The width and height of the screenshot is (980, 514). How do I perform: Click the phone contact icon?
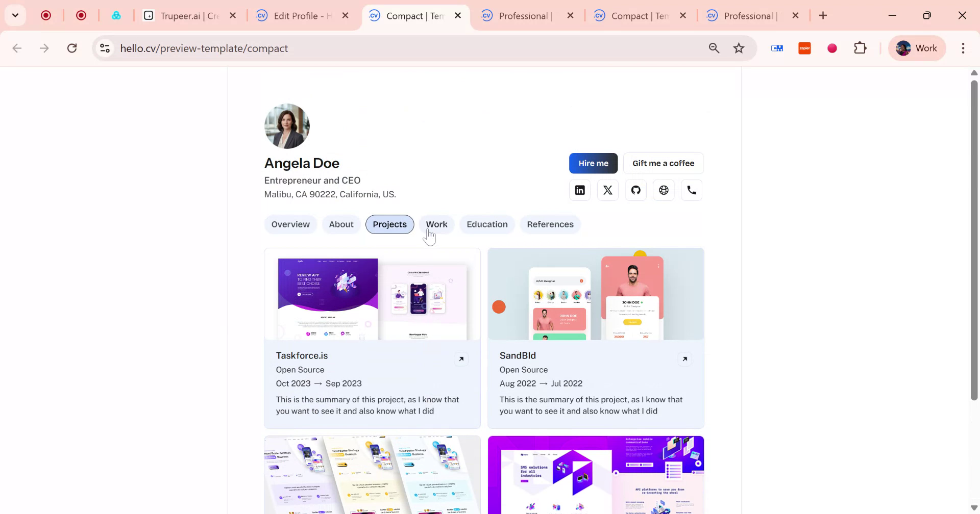tap(691, 190)
